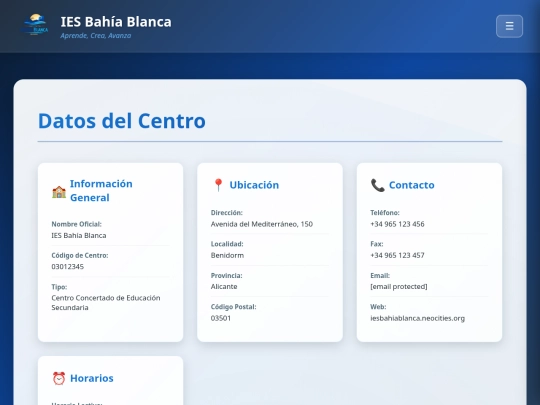Click the "Código Postal:" label

(x=233, y=307)
